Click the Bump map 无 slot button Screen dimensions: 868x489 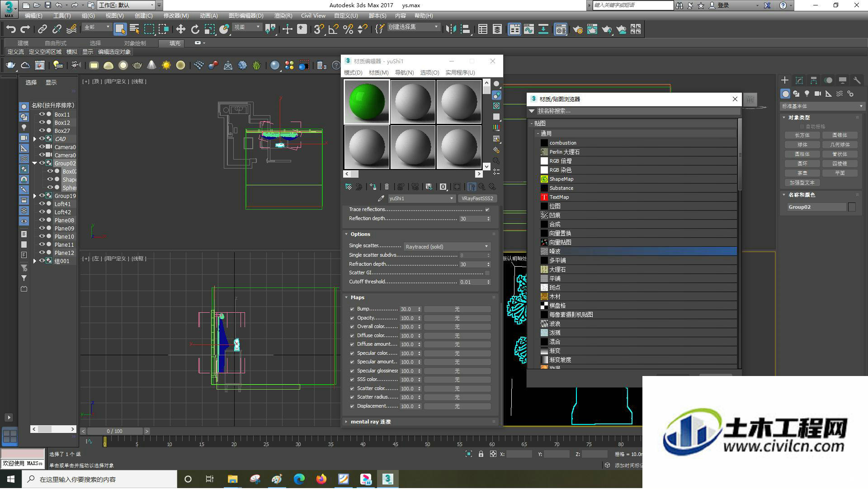click(457, 309)
